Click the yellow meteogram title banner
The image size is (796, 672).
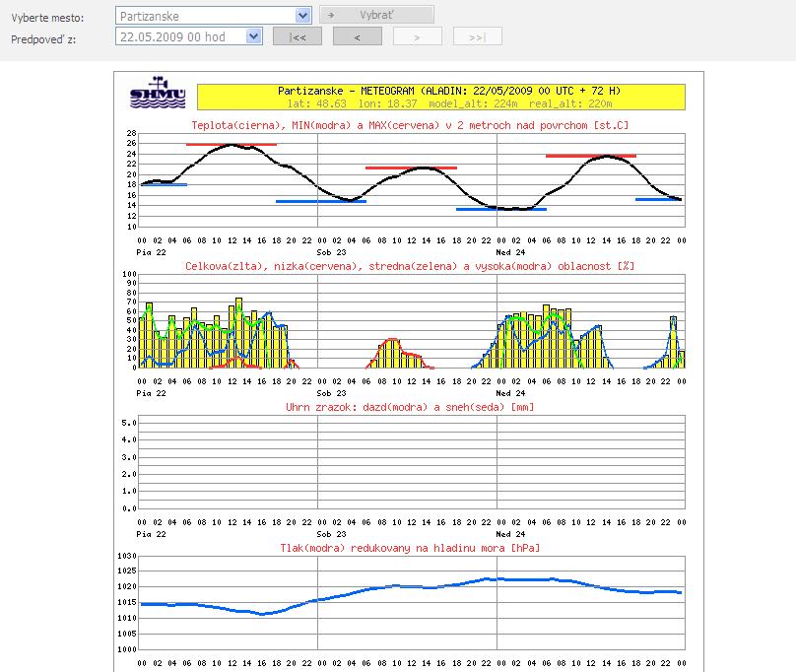440,97
